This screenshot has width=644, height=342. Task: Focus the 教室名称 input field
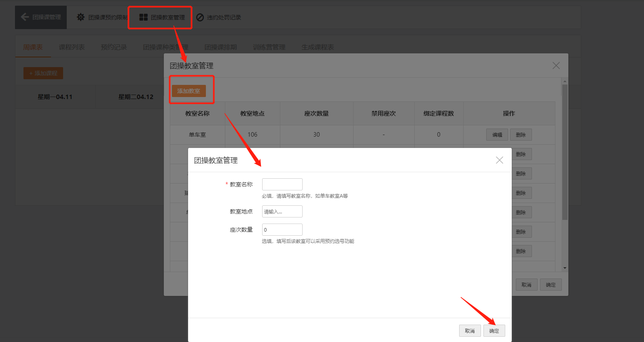282,184
